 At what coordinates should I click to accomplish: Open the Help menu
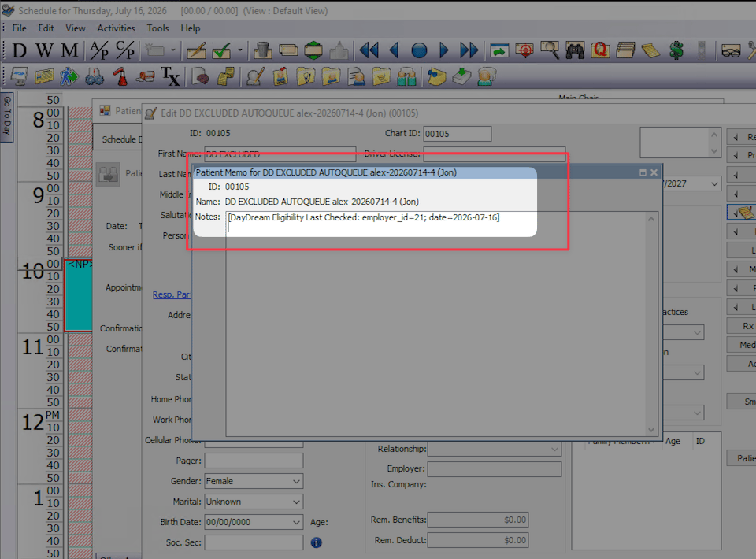pos(191,28)
